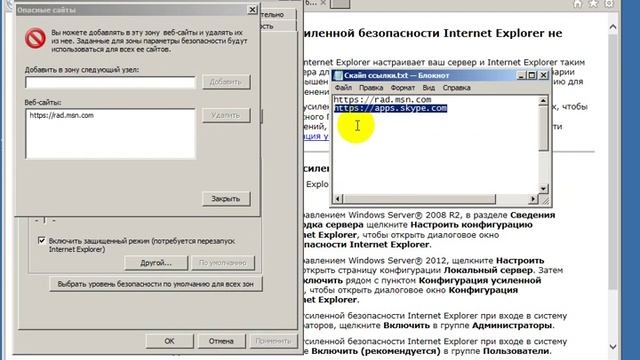Click https://rad.msn.com line in Notepad
Viewport: 640px width, 360px height.
pos(382,100)
